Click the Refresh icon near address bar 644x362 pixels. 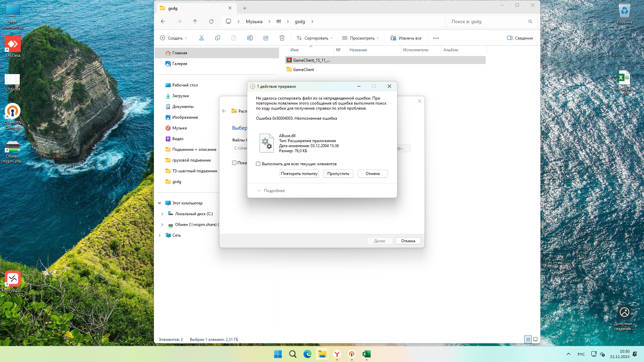(211, 21)
